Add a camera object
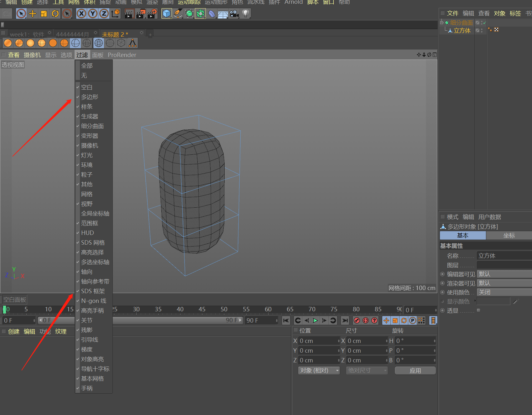The width and height of the screenshot is (532, 415). (x=234, y=13)
